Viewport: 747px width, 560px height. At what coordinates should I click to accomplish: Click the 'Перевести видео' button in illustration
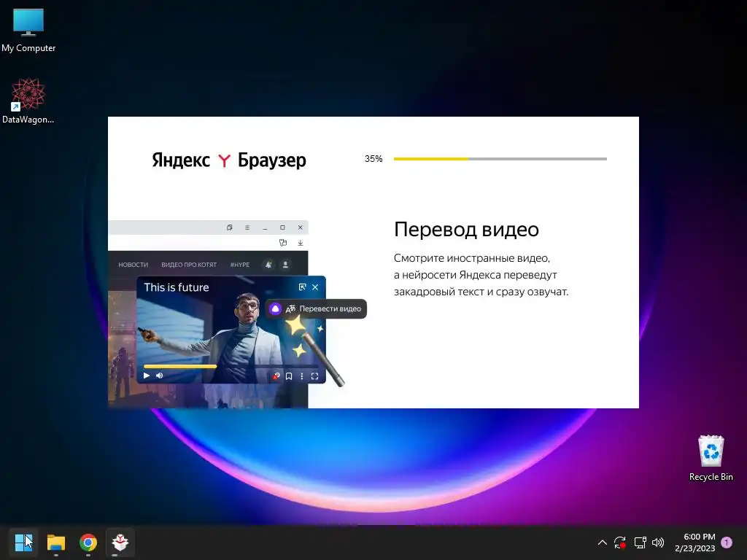(x=317, y=308)
